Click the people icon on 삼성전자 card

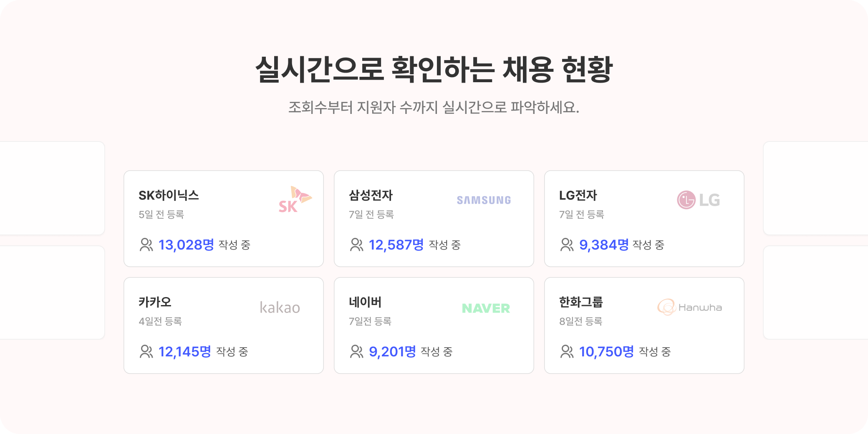click(x=356, y=245)
